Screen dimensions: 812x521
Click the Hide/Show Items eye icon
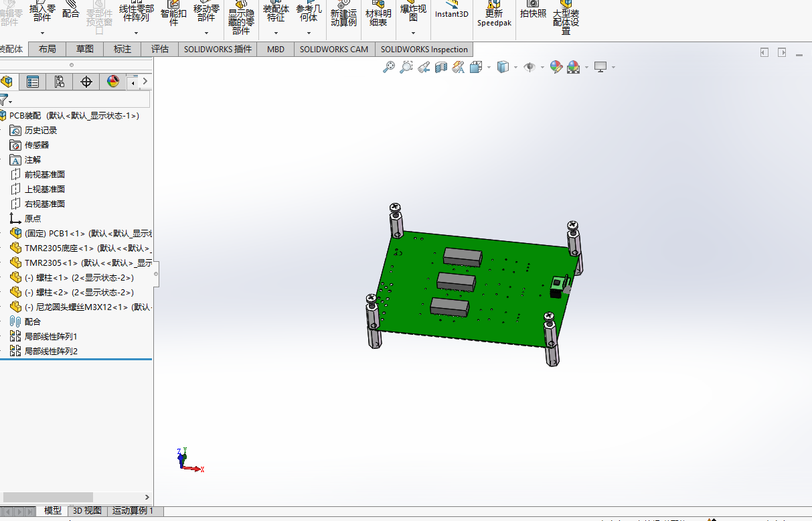click(529, 67)
